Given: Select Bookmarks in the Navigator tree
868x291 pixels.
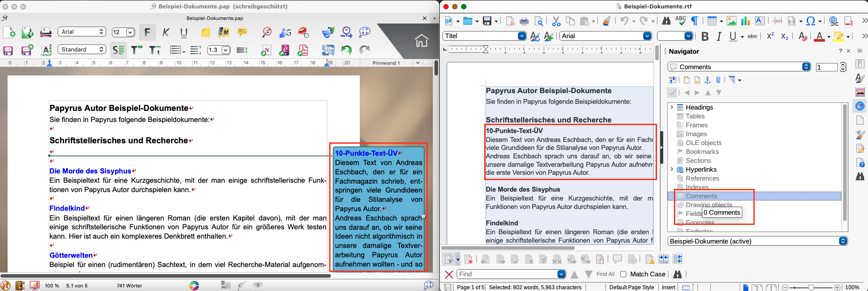Looking at the screenshot, I should pyautogui.click(x=702, y=152).
